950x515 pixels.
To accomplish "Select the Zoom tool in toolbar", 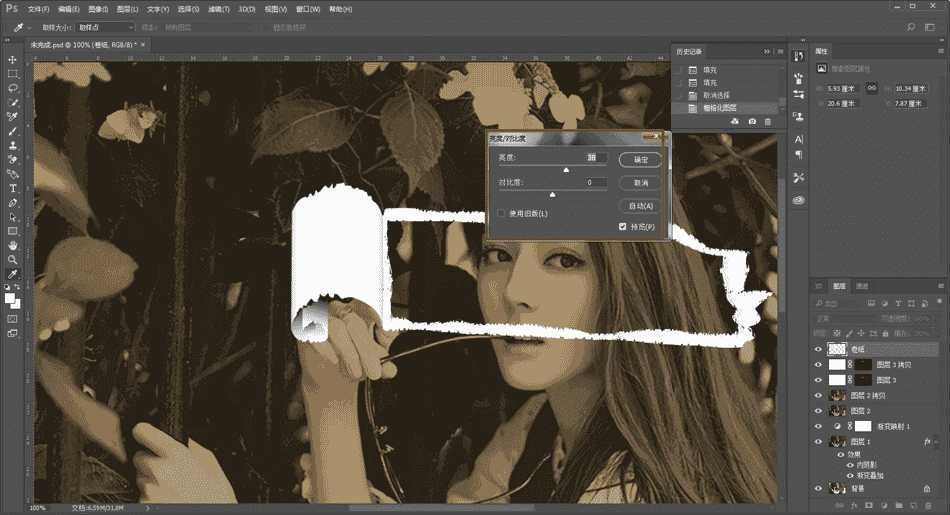I will (13, 259).
